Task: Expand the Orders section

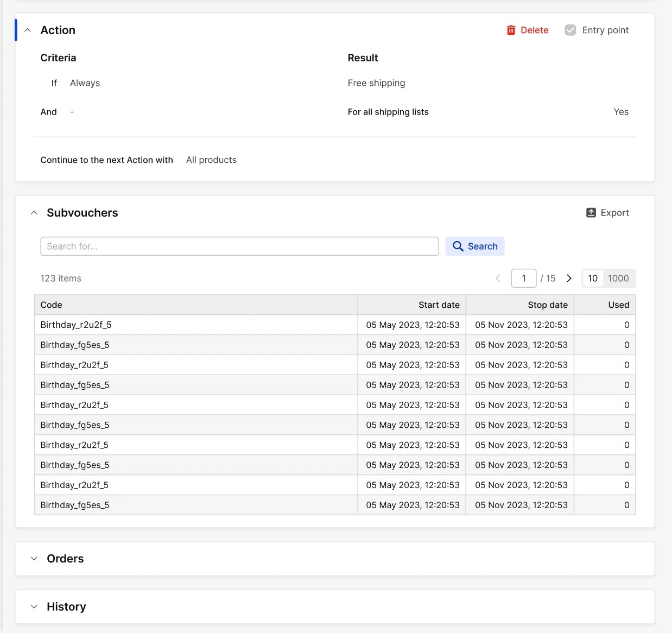Action: [x=34, y=559]
